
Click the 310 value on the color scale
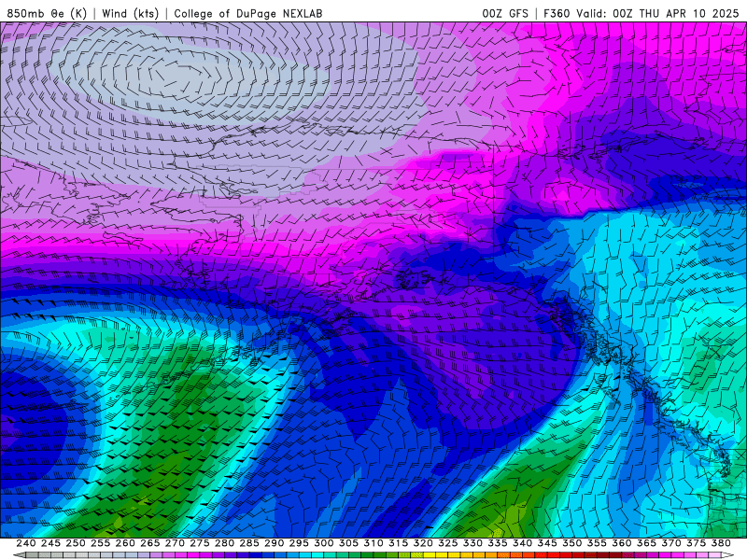(373, 543)
